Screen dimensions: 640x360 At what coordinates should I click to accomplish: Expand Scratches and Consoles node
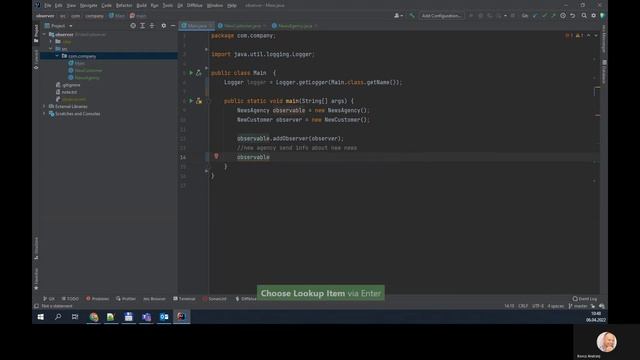click(45, 114)
